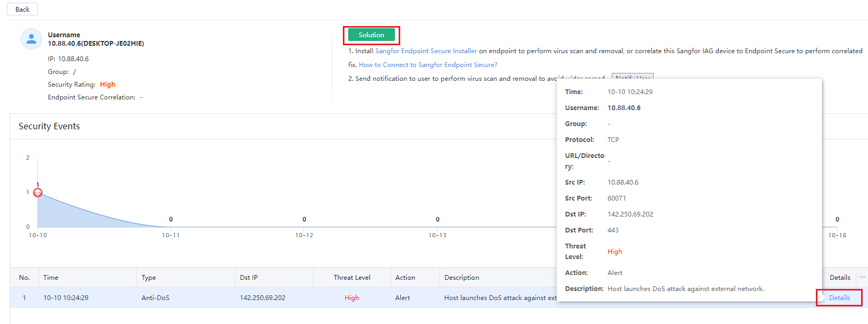
Task: Click the Description column header
Action: (x=461, y=278)
